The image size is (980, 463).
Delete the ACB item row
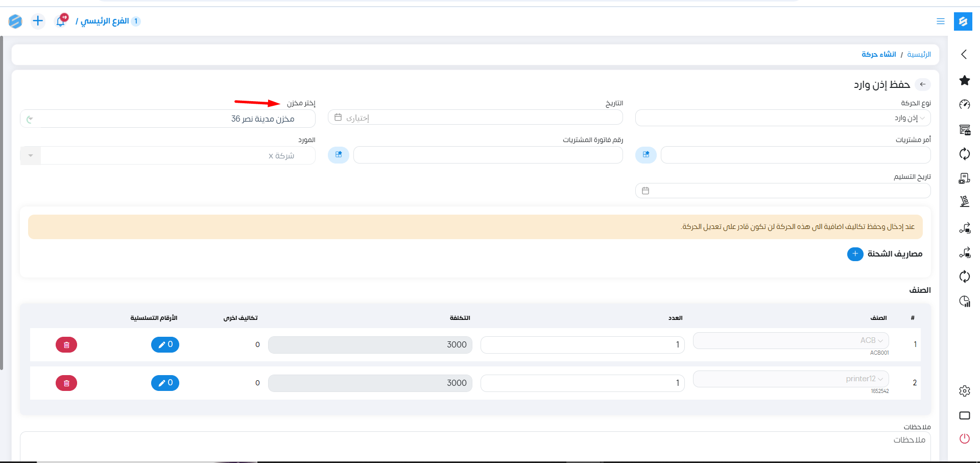coord(66,345)
